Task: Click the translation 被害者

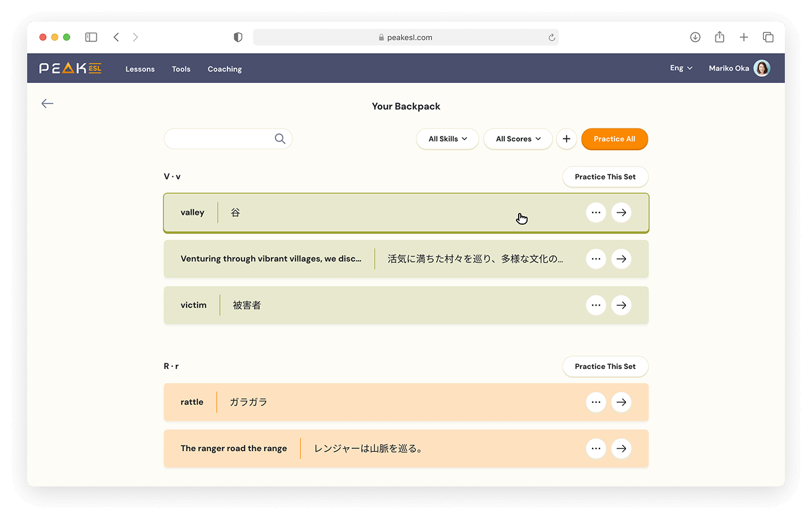Action: (x=247, y=305)
